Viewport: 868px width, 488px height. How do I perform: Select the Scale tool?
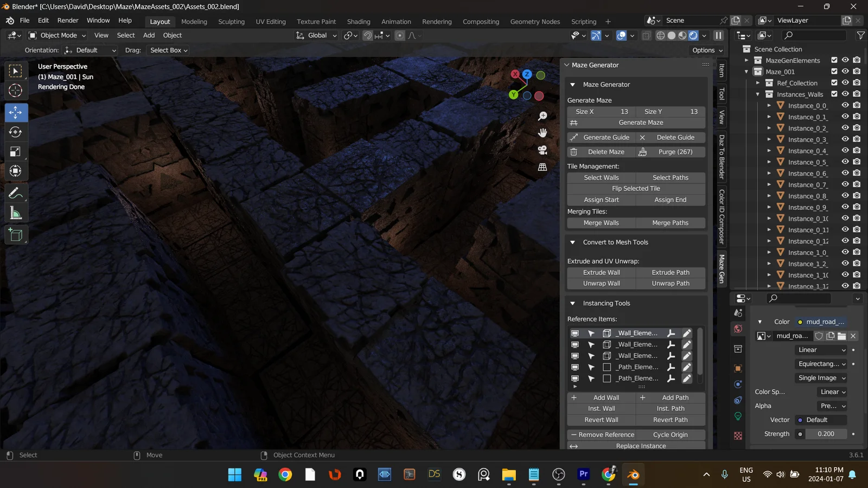point(15,152)
